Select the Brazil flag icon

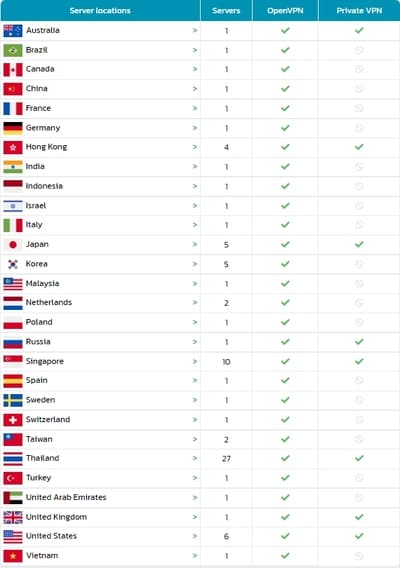point(13,50)
